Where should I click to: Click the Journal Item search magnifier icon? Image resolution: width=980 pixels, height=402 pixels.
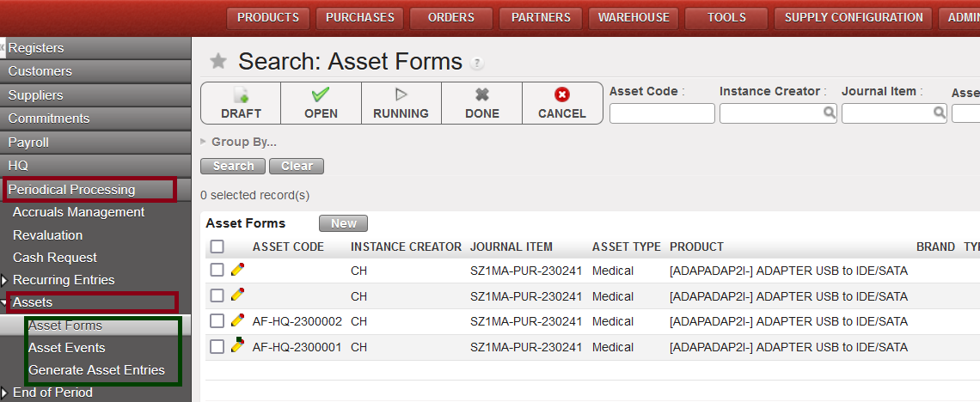[939, 113]
